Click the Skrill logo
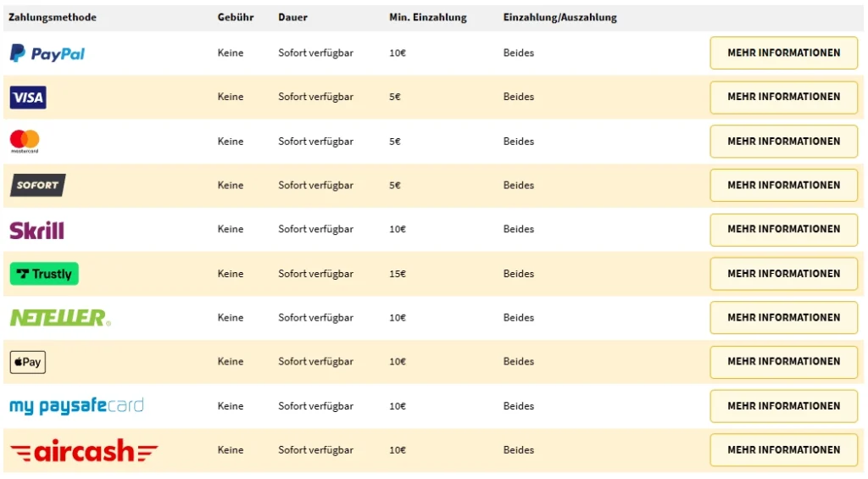The width and height of the screenshot is (868, 479). point(36,230)
